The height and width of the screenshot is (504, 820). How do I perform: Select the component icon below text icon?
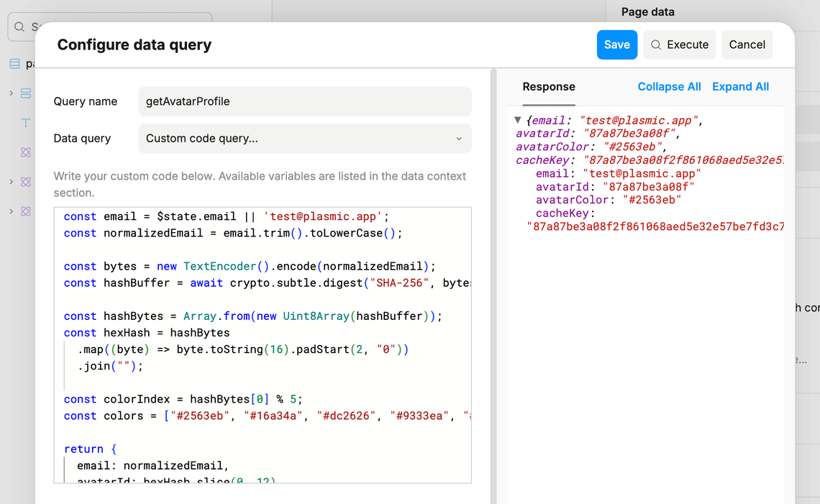point(26,152)
